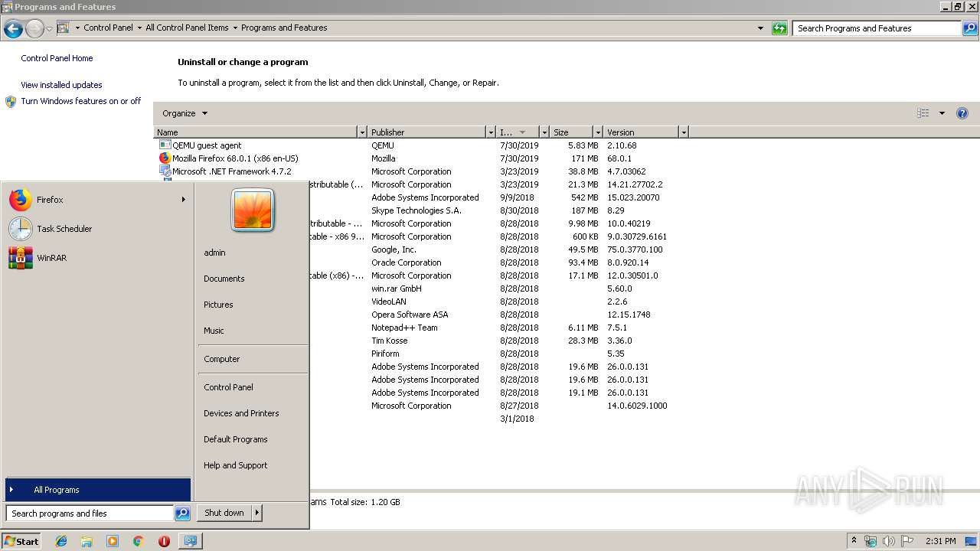Viewport: 980px width, 551px height.
Task: Open the Version column filter dropdown
Action: [684, 132]
